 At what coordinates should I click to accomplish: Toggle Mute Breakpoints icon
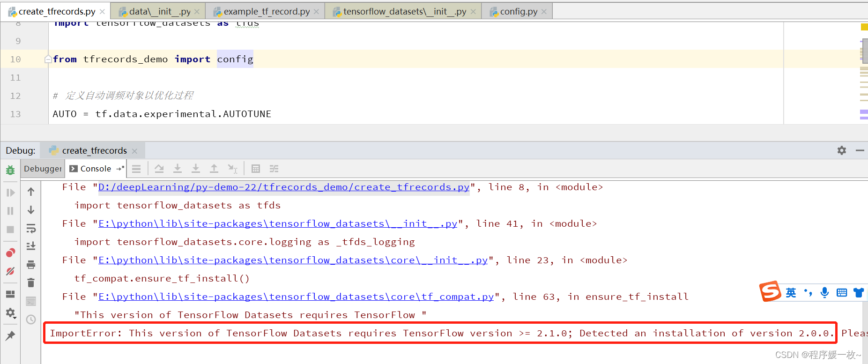(10, 271)
